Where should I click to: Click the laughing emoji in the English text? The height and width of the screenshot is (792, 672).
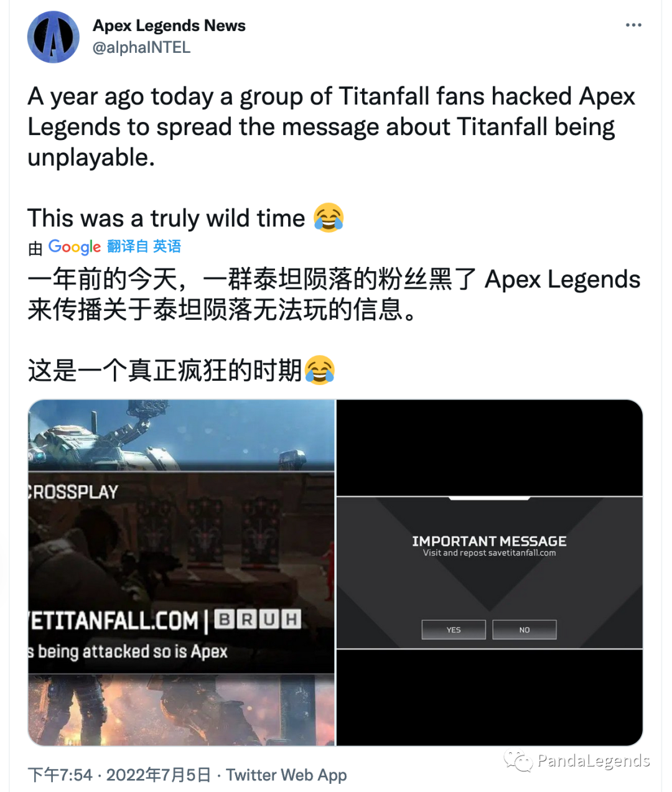[329, 218]
